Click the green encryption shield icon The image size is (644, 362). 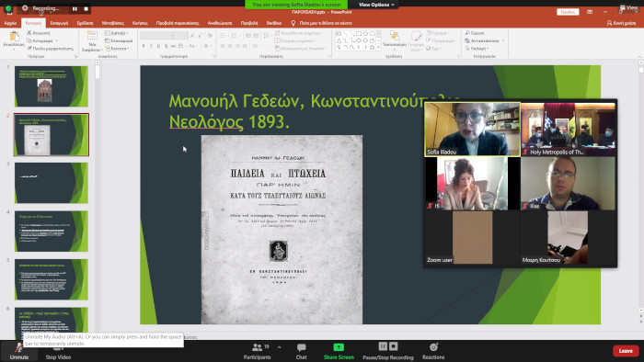coord(8,7)
